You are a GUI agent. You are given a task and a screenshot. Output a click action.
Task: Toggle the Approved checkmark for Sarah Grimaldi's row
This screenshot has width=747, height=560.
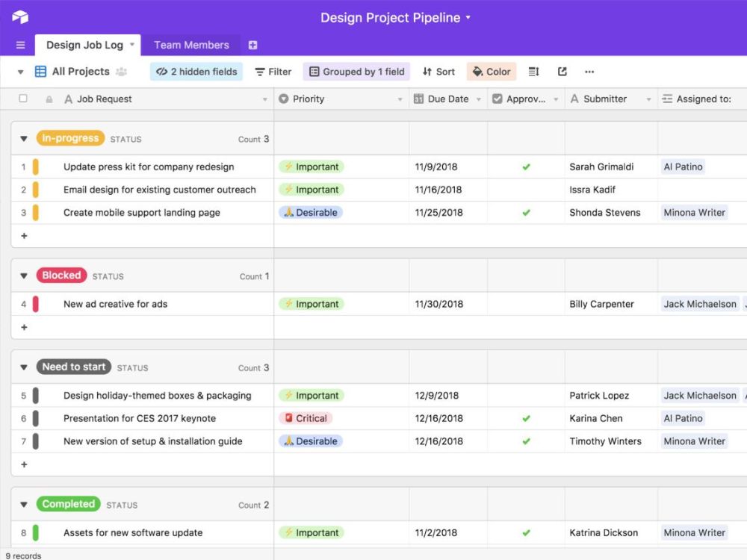pos(526,167)
